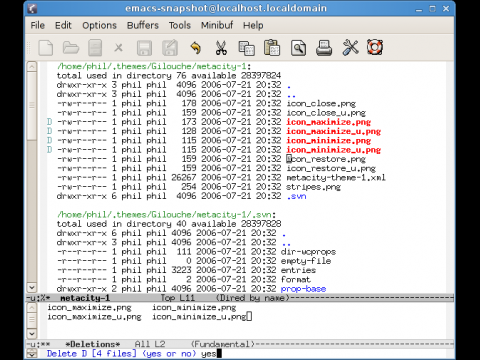Click icon_minimize.png in the Deletions buffer
Viewport: 480px width, 360px height.
pos(194,307)
